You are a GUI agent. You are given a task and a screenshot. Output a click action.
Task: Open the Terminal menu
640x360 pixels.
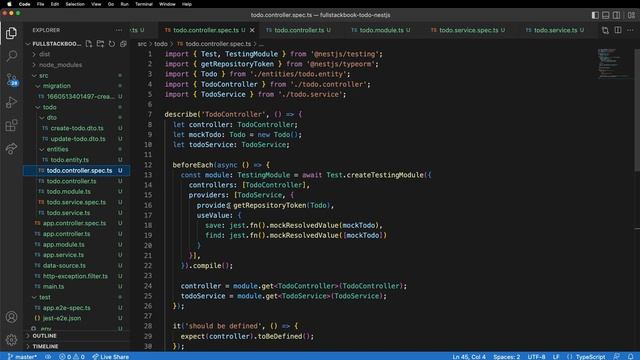[x=144, y=4]
